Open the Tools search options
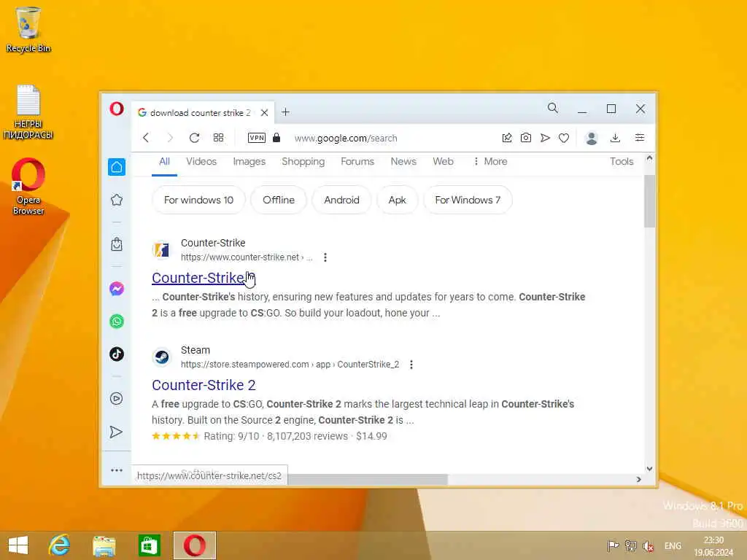747x560 pixels. coord(622,161)
